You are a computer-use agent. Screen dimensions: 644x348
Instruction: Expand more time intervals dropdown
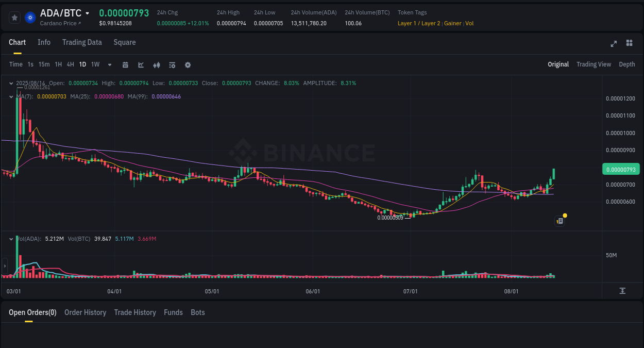click(110, 65)
